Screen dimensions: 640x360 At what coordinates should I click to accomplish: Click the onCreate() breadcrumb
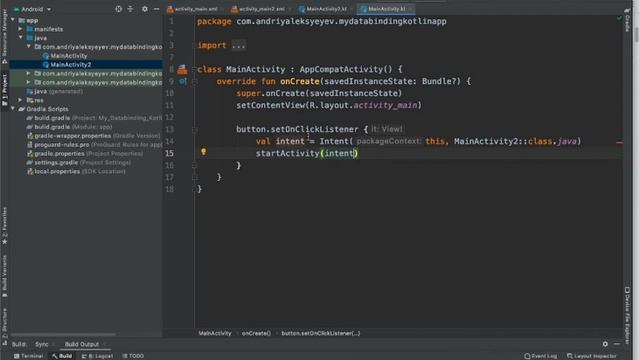pos(256,333)
